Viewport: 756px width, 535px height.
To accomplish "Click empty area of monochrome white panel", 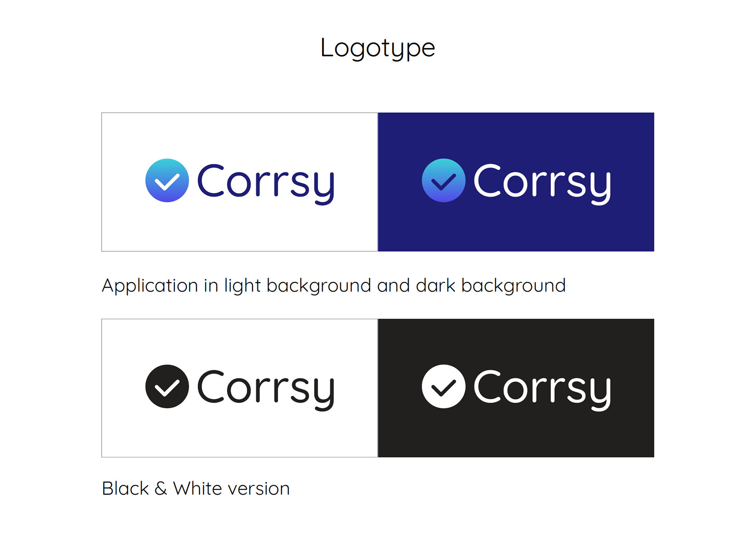I will [239, 433].
